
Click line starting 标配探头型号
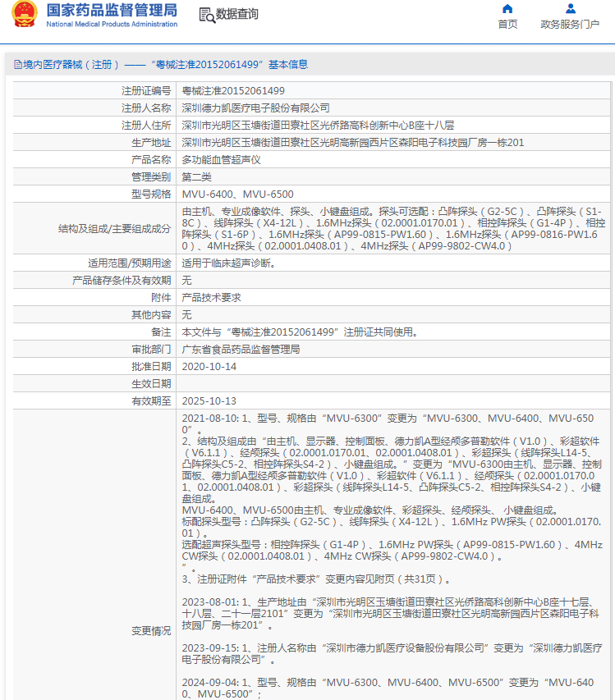click(x=391, y=528)
